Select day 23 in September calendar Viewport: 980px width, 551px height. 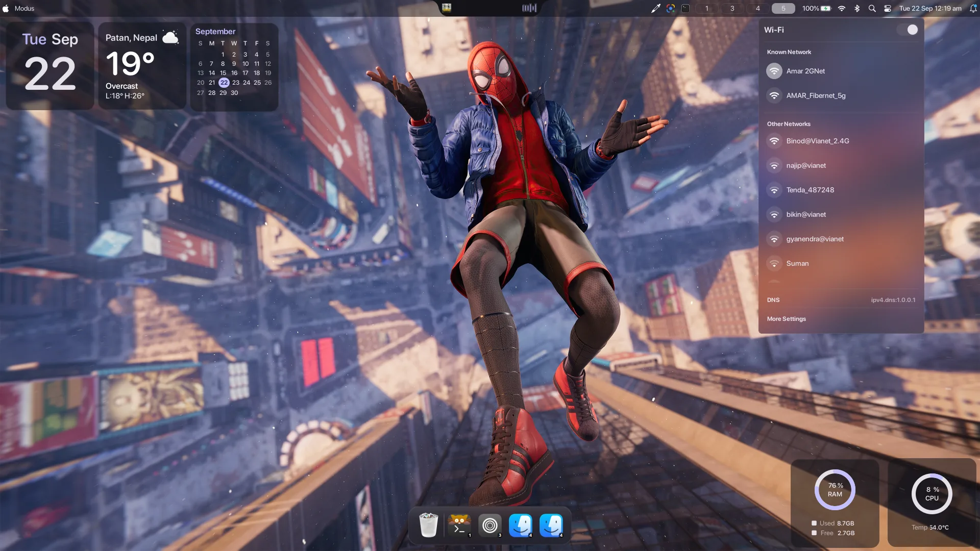point(235,83)
